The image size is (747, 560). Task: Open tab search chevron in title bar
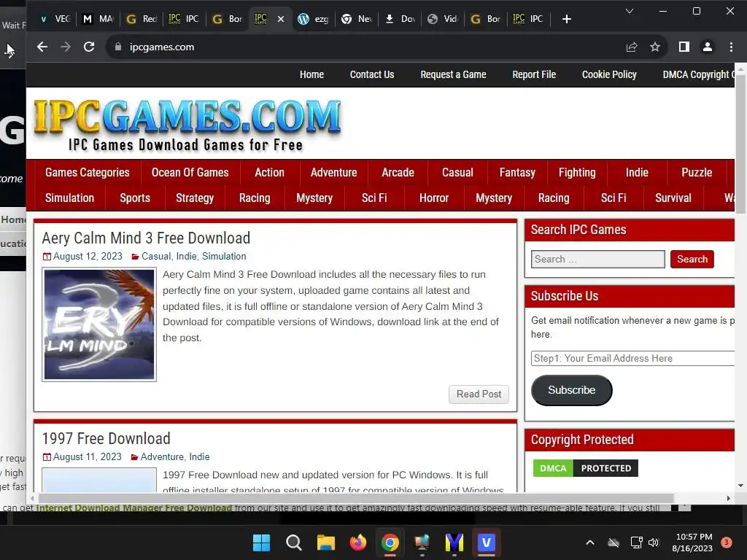pyautogui.click(x=630, y=10)
